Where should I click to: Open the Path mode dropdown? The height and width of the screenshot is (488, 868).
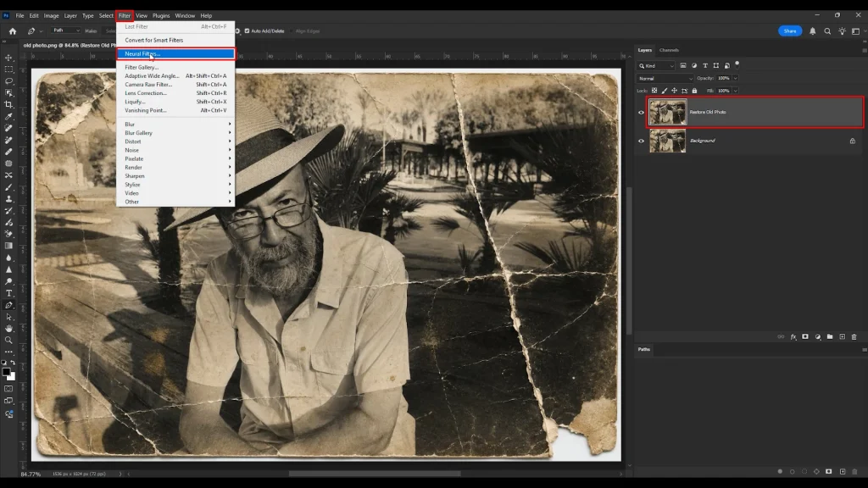[65, 30]
